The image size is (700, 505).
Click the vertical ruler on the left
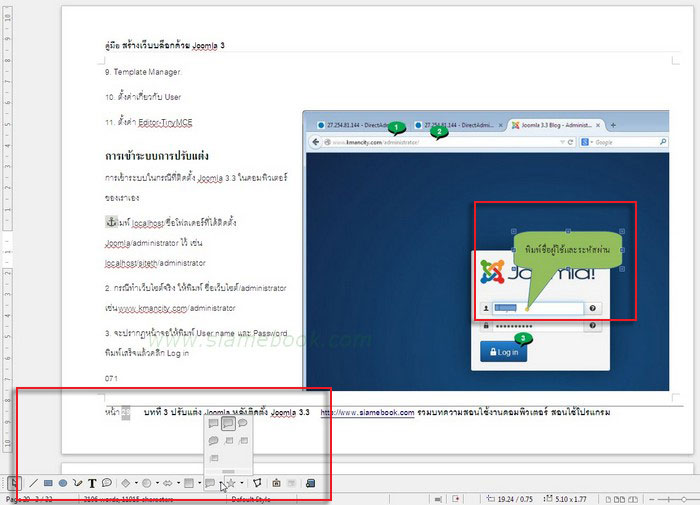[x=7, y=228]
